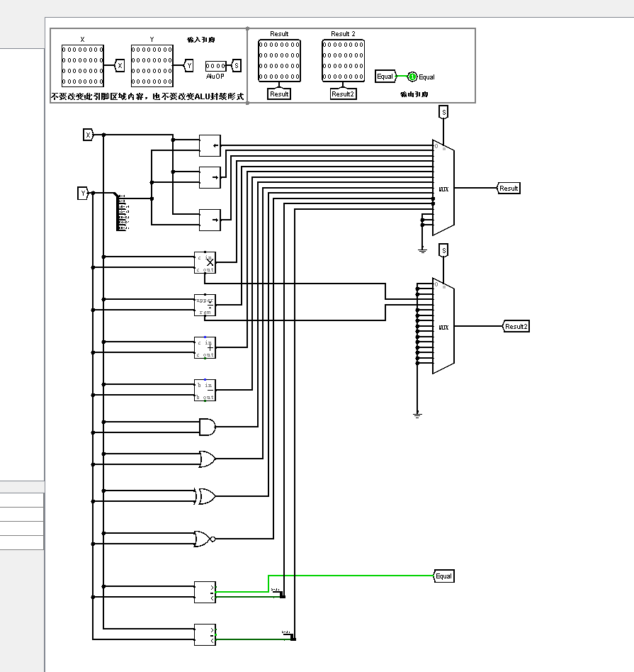Click the Result 32-bit output pin grid

(279, 60)
